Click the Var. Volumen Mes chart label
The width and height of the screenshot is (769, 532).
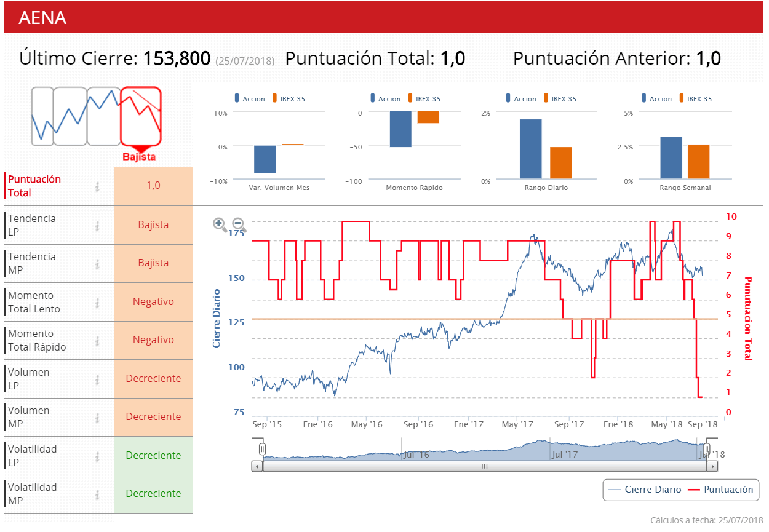click(279, 188)
